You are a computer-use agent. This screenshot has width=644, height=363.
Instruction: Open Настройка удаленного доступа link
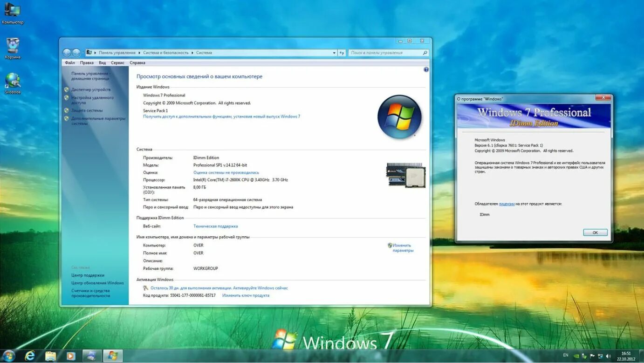click(92, 100)
